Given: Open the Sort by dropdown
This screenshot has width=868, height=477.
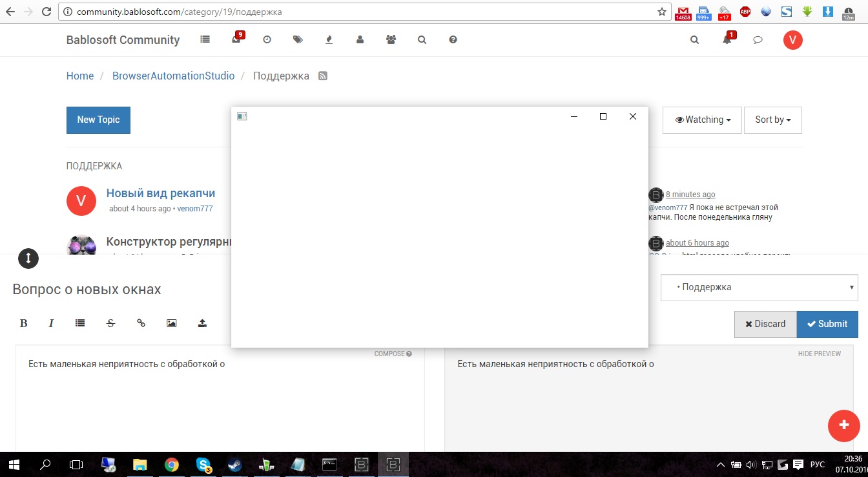Looking at the screenshot, I should (772, 120).
